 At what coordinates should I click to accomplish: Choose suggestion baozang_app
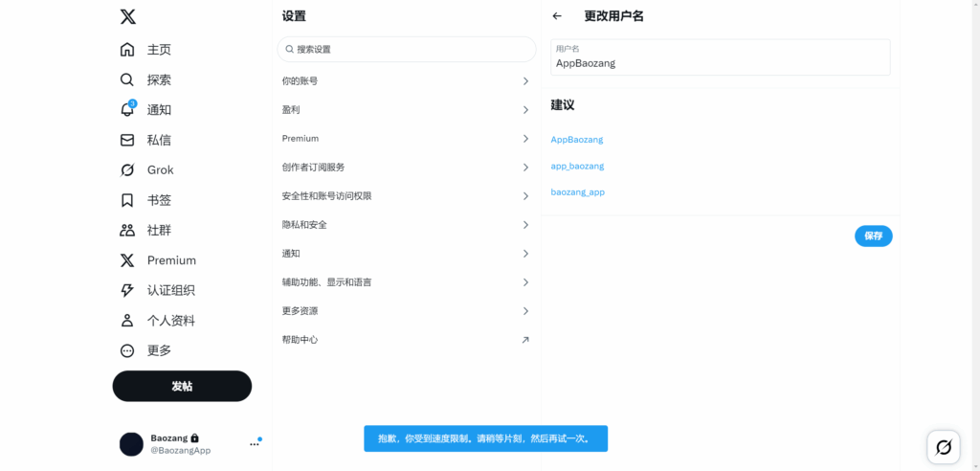(x=577, y=192)
